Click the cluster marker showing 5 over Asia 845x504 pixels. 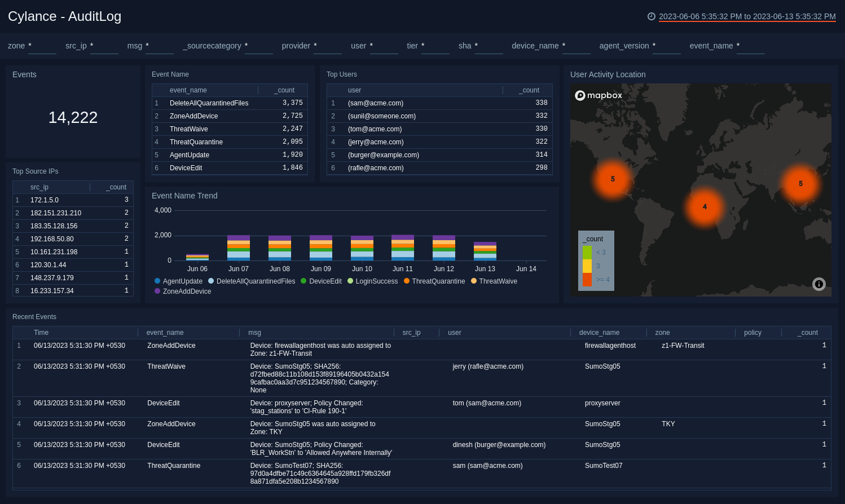799,183
